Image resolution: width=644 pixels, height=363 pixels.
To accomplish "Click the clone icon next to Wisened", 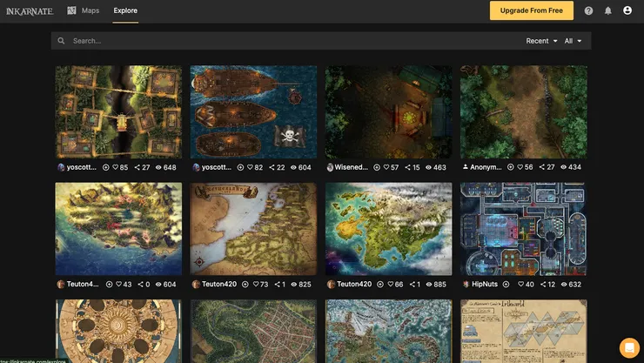I will 377,167.
